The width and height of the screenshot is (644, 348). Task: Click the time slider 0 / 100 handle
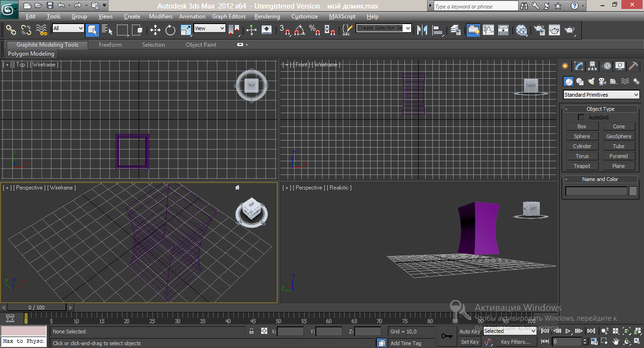click(36, 307)
